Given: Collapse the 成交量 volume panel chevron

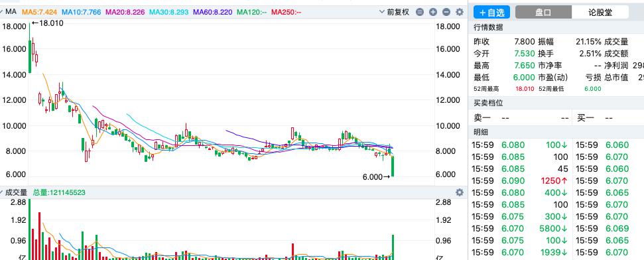Looking at the screenshot, I should 2,192.
